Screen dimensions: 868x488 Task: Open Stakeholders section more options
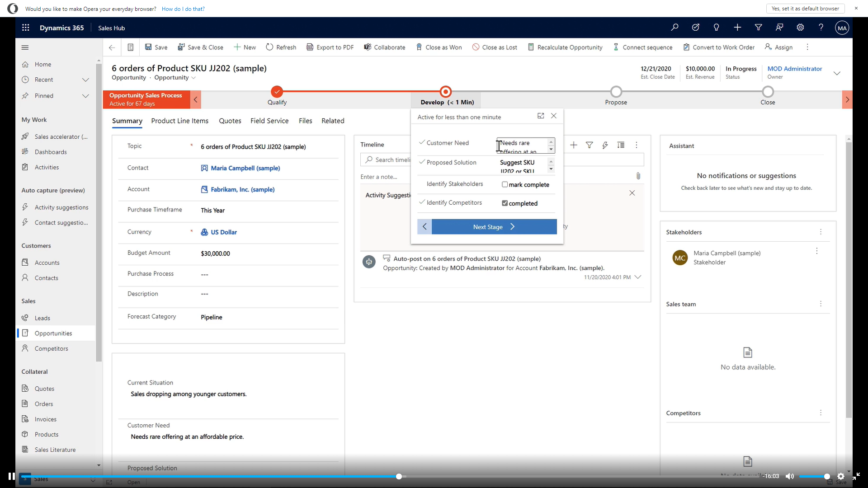point(821,232)
